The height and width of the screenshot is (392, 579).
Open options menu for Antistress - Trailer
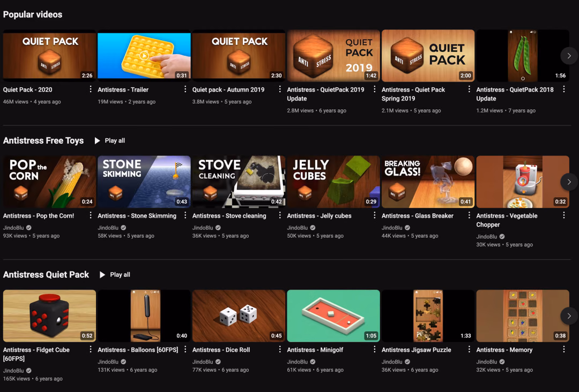click(x=185, y=89)
